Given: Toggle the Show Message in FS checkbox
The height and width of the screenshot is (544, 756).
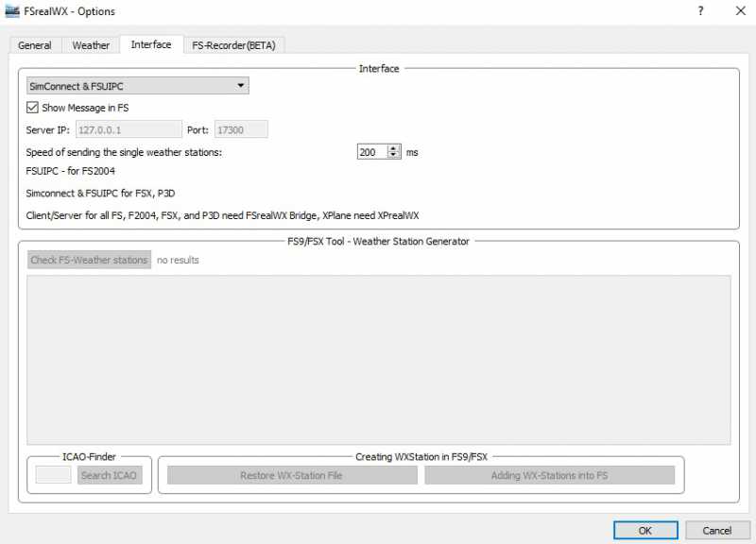Looking at the screenshot, I should (32, 108).
